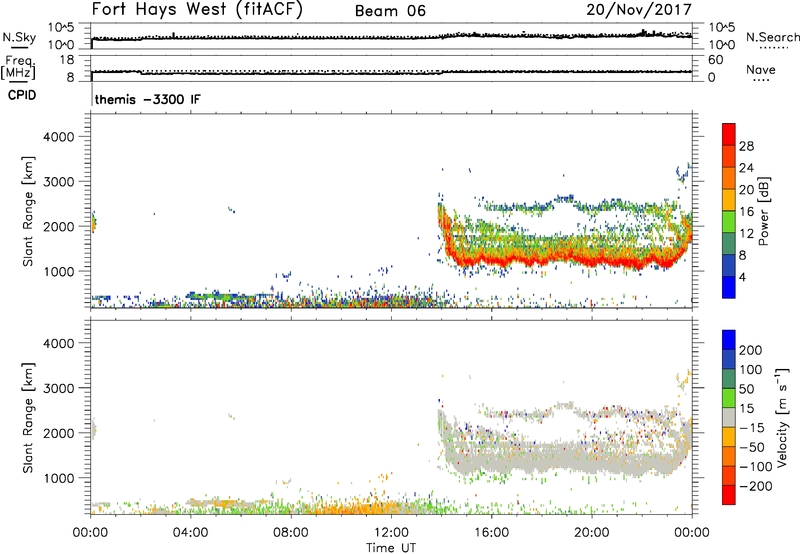Screen dimensions: 800x554
Task: Click '3000' on the velocity panel range axis
Action: pyautogui.click(x=59, y=388)
